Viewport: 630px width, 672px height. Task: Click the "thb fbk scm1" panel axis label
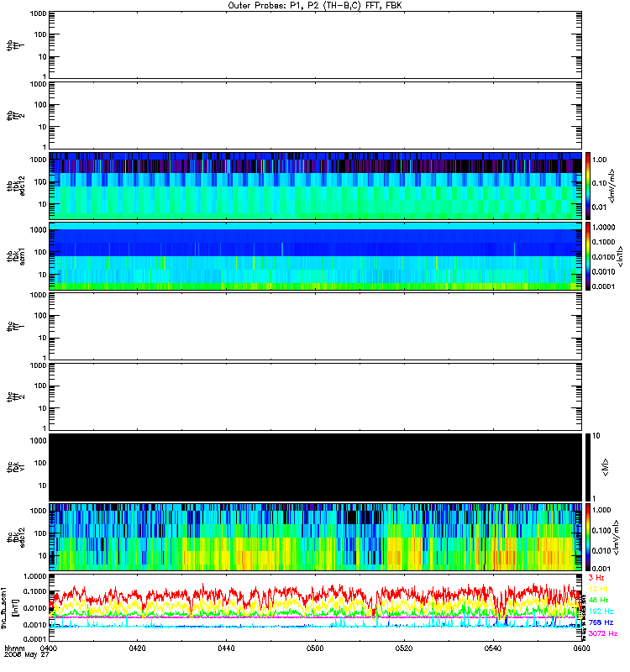[16, 256]
